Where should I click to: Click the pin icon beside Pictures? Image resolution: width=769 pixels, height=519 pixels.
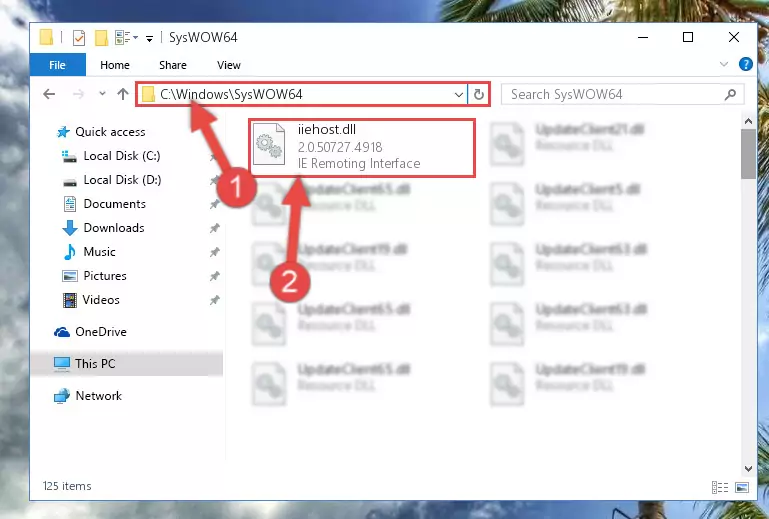tap(215, 276)
